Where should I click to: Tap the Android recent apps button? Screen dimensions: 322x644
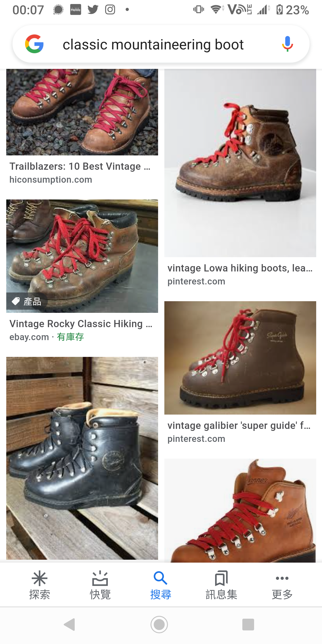pyautogui.click(x=248, y=625)
